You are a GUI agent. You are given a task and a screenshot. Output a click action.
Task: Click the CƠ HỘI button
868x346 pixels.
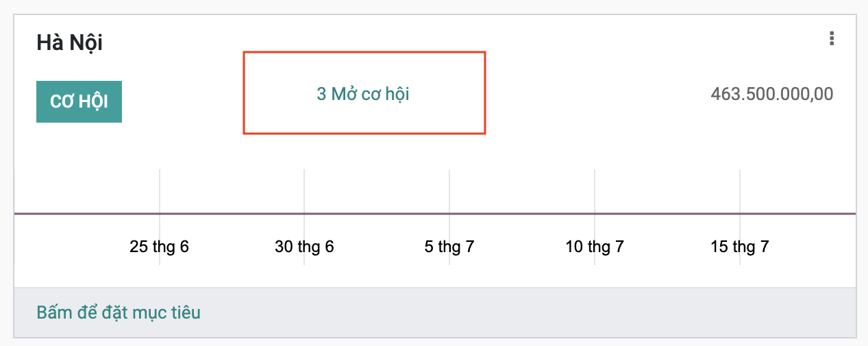(x=79, y=102)
